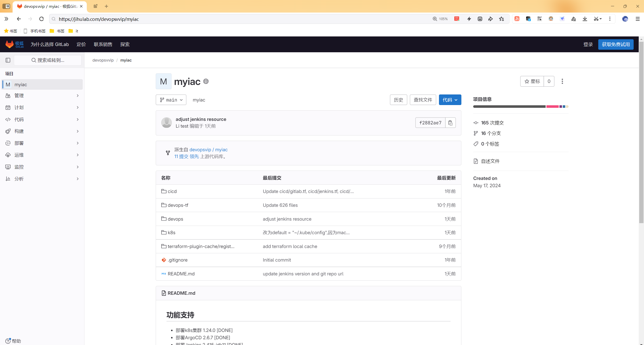Click the commit author avatar
This screenshot has height=345, width=644.
tap(167, 123)
